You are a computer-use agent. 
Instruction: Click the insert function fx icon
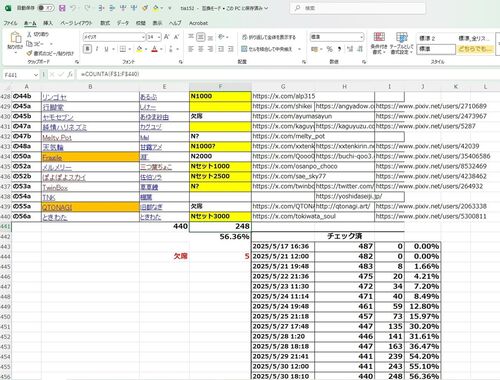69,74
